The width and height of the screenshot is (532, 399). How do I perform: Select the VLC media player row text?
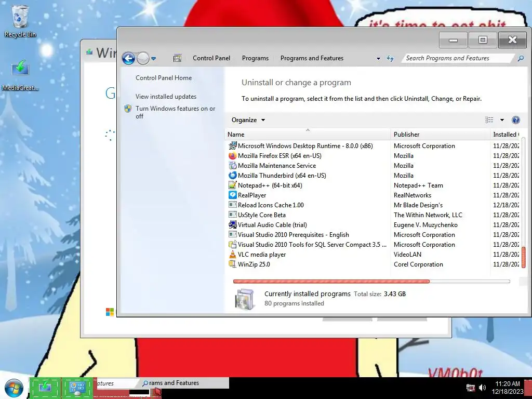pos(262,255)
